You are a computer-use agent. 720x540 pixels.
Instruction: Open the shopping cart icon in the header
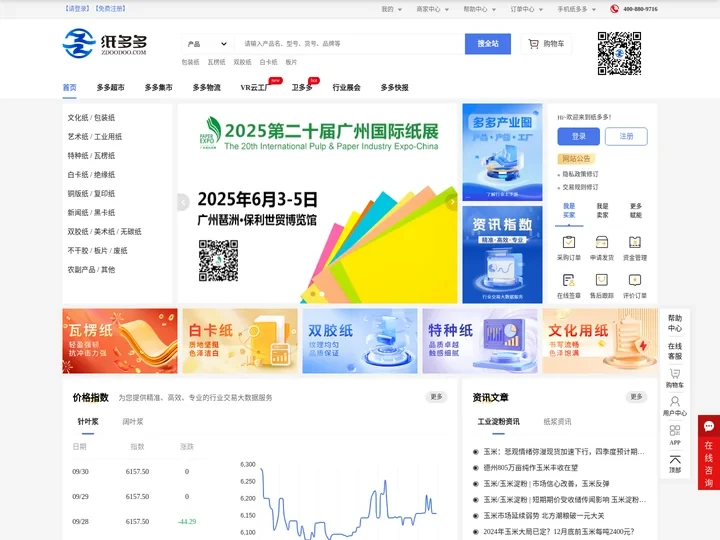point(534,44)
